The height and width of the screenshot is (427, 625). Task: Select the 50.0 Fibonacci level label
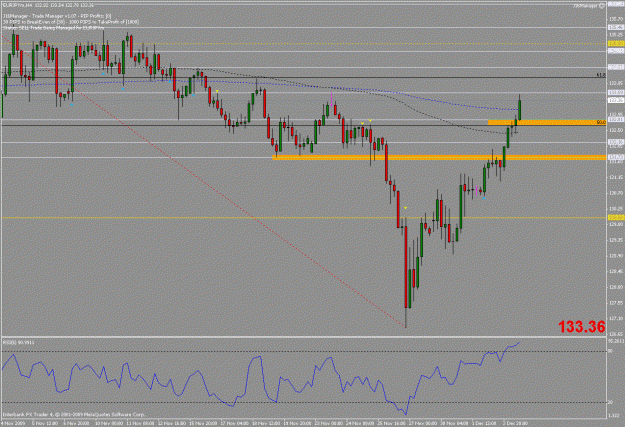click(x=601, y=122)
